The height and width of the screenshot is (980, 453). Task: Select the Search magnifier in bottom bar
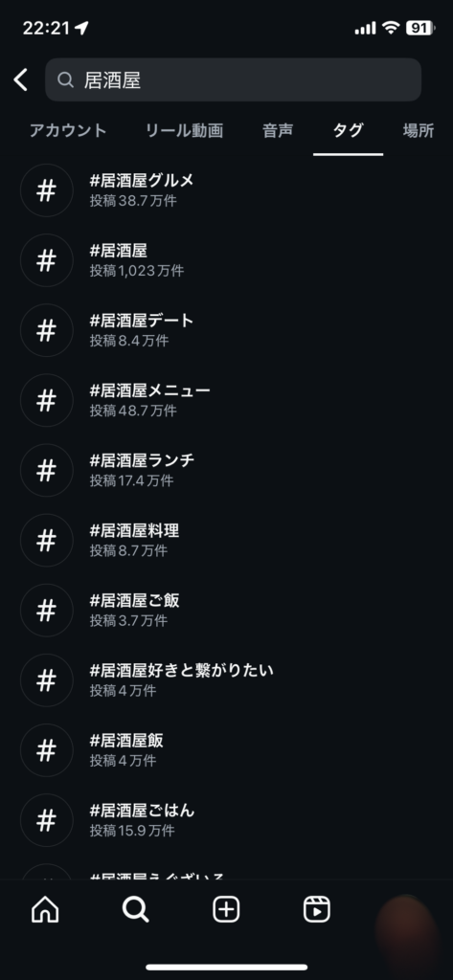coord(135,909)
